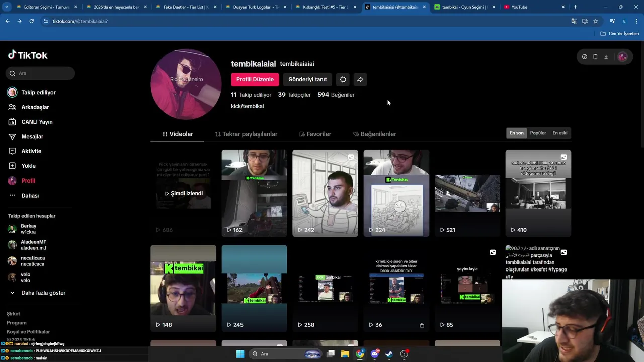
Task: Click taskbar Ara search box
Action: pyautogui.click(x=286, y=354)
